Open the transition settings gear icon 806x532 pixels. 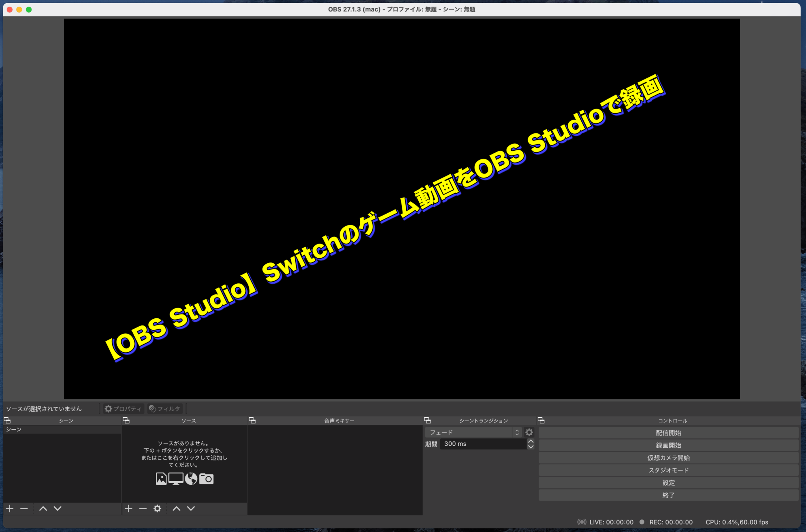coord(529,432)
